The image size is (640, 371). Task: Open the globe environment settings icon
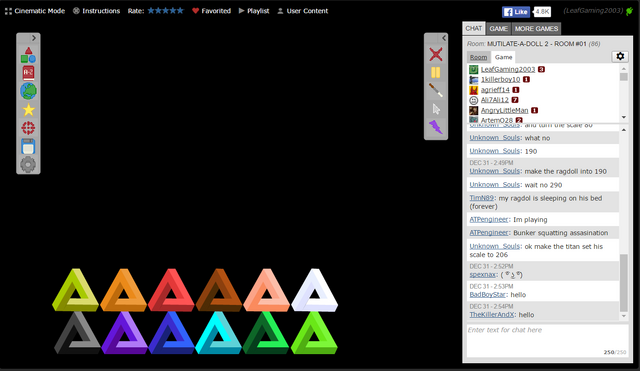(x=28, y=91)
